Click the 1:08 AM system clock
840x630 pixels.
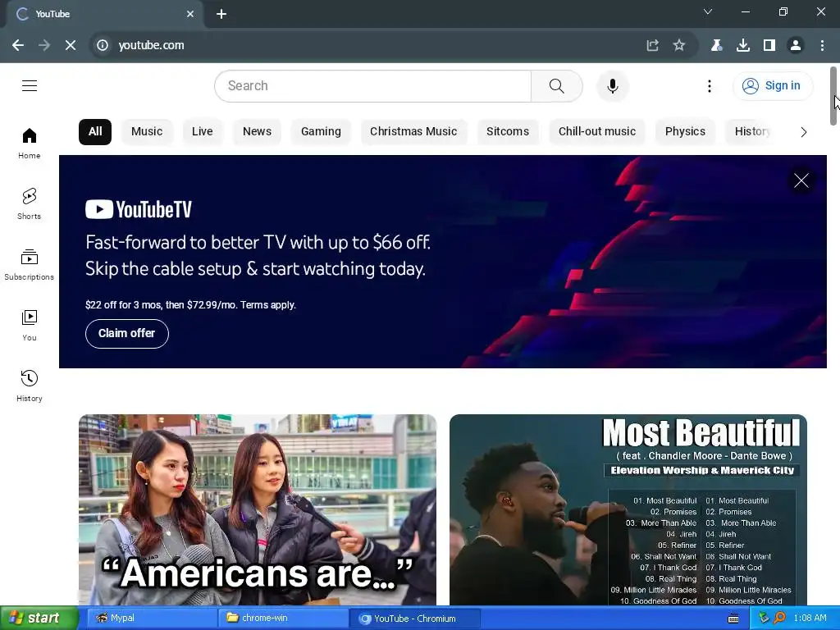coord(810,619)
